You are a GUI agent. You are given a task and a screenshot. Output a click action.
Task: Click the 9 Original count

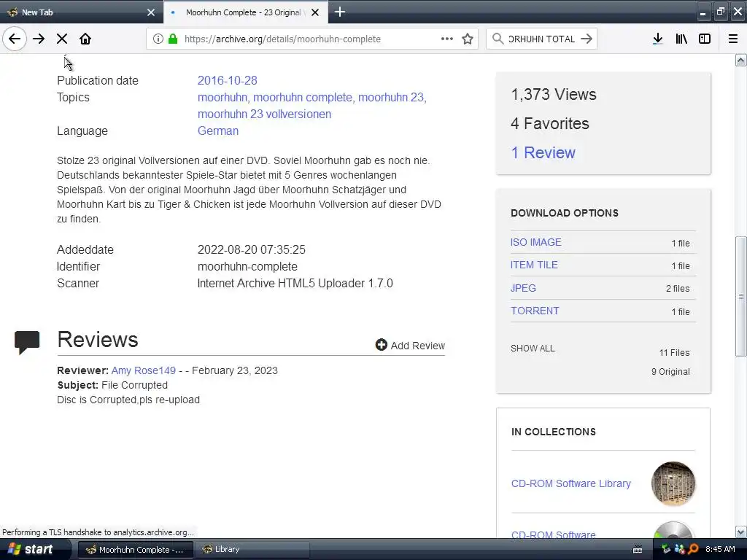pyautogui.click(x=670, y=372)
